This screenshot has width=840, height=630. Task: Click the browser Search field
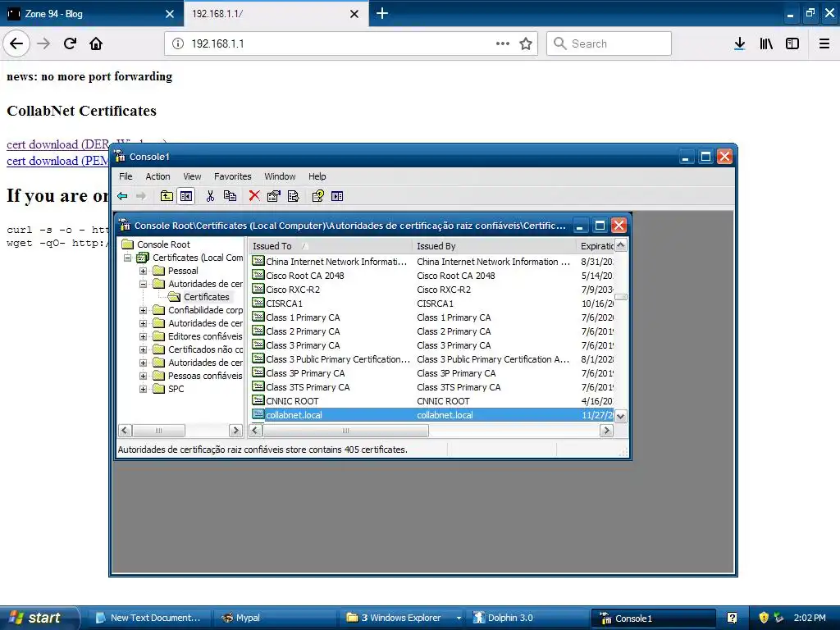pos(609,43)
